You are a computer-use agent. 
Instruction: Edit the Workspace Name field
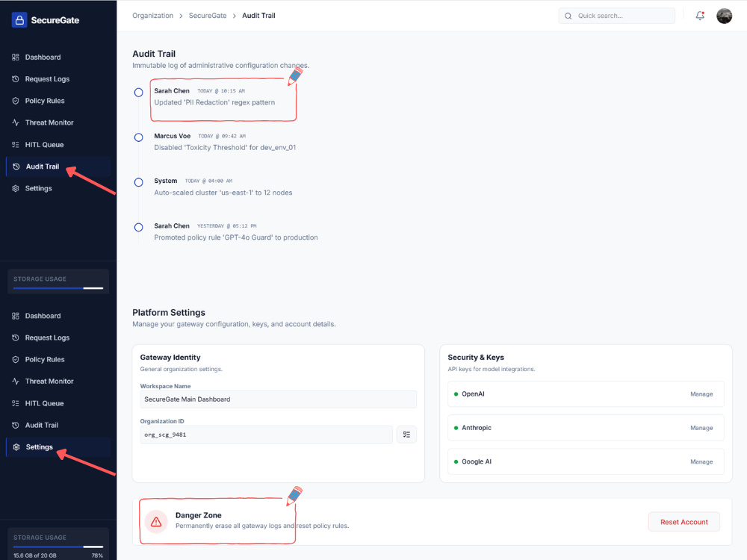pyautogui.click(x=278, y=399)
